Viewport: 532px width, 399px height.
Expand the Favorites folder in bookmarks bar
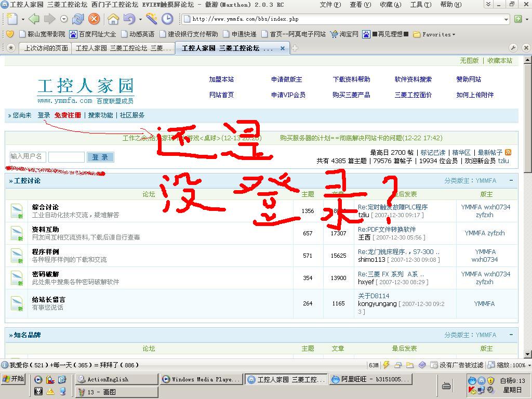(434, 34)
